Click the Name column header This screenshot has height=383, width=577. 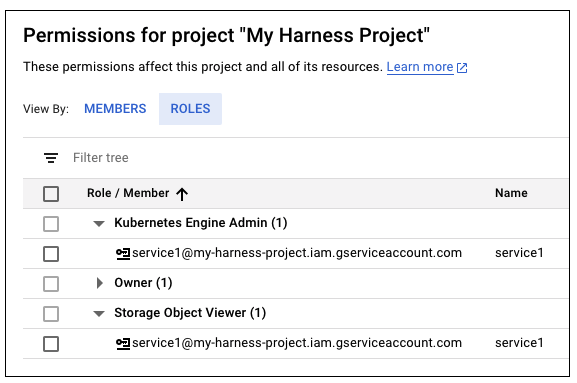(x=511, y=193)
